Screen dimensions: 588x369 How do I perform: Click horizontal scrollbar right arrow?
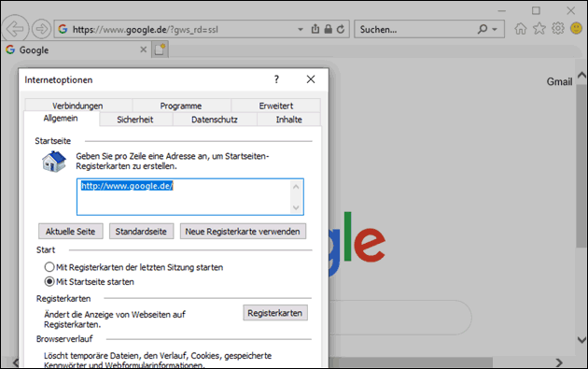(x=559, y=362)
